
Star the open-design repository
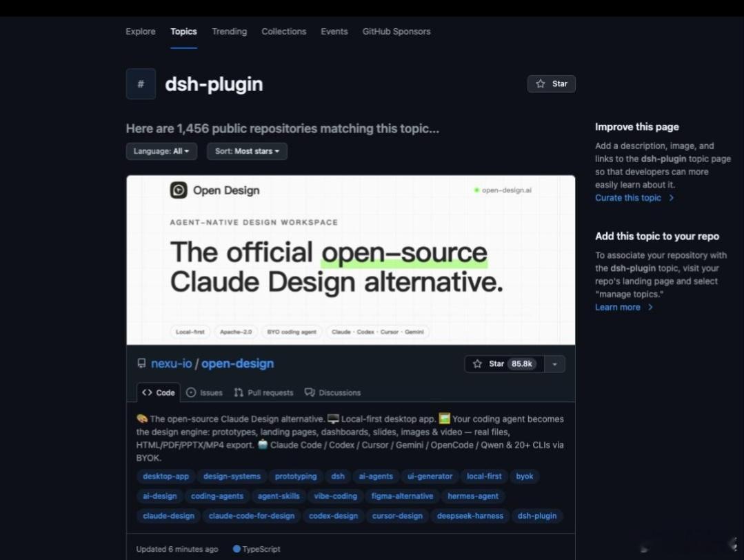coord(504,364)
